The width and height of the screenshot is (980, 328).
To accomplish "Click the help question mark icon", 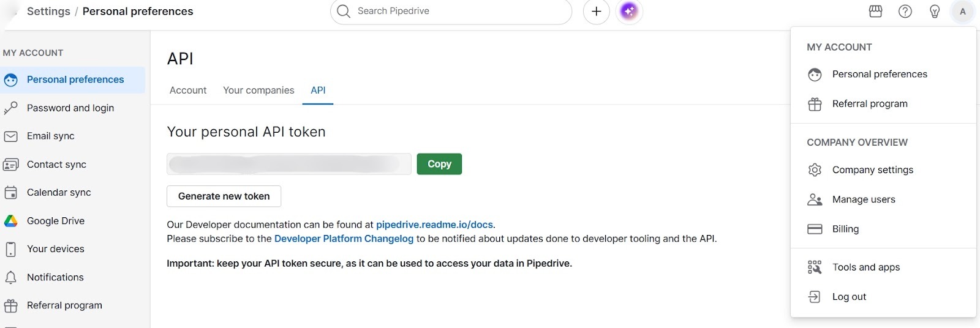I will pyautogui.click(x=905, y=12).
